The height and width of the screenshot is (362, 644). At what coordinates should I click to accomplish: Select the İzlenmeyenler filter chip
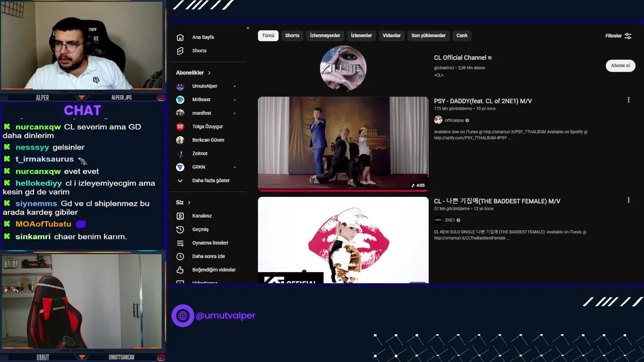[325, 36]
